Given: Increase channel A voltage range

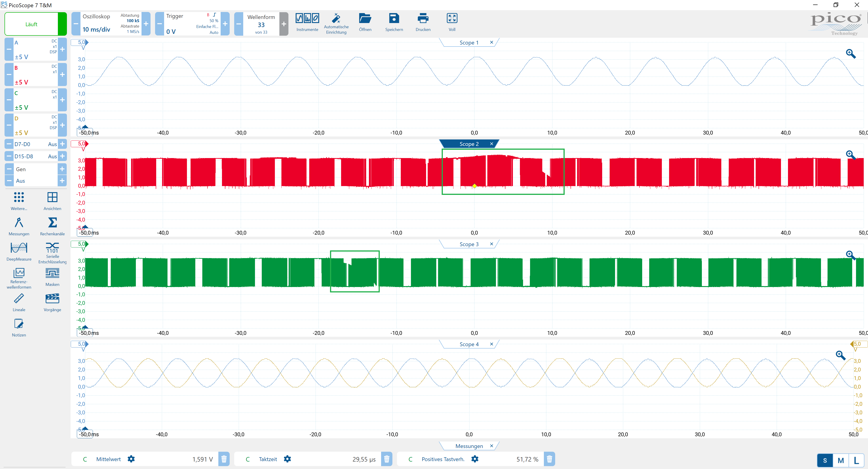Looking at the screenshot, I should [62, 49].
